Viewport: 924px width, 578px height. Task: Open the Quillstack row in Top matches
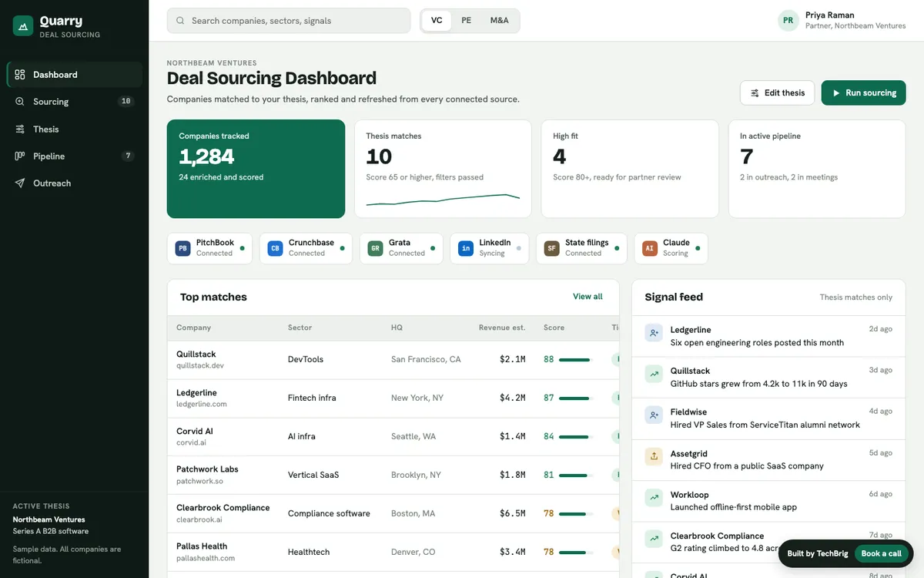coord(393,359)
